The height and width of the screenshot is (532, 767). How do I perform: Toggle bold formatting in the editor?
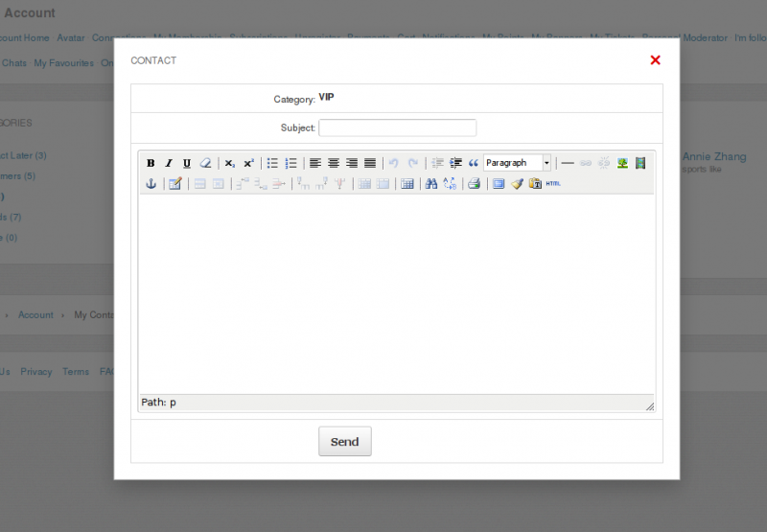[151, 163]
